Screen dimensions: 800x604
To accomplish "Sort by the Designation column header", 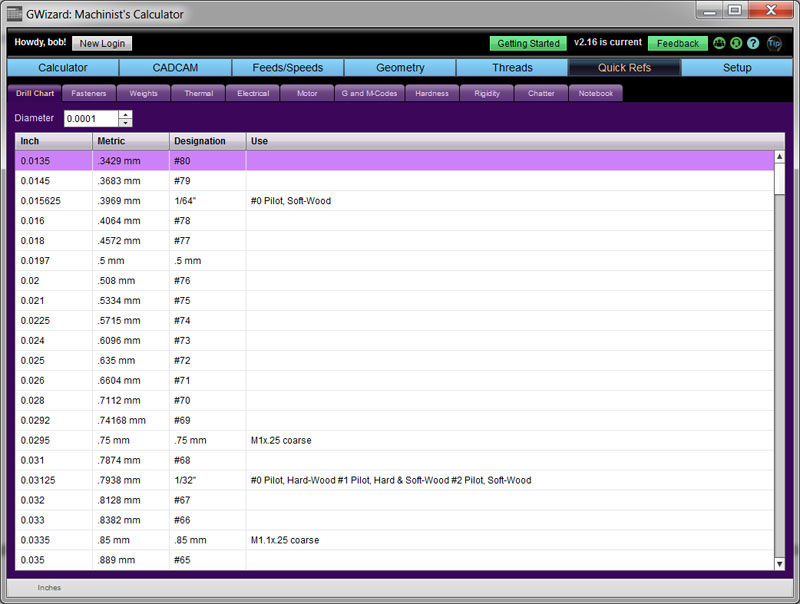I will click(x=207, y=141).
